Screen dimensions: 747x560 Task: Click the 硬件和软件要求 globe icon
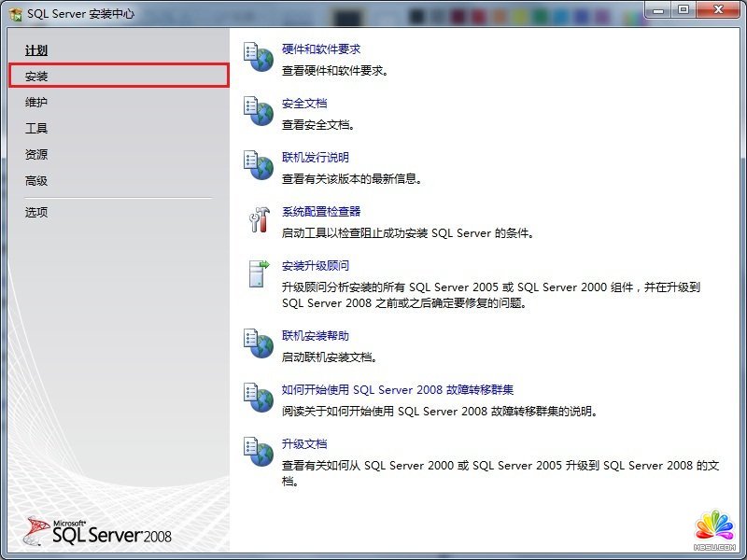tap(256, 57)
